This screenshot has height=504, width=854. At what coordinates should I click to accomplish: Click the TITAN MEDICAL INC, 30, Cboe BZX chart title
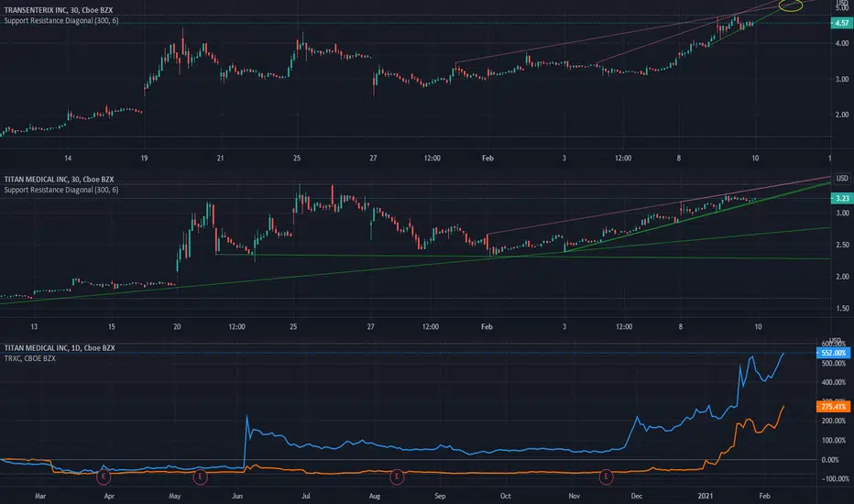pyautogui.click(x=59, y=180)
